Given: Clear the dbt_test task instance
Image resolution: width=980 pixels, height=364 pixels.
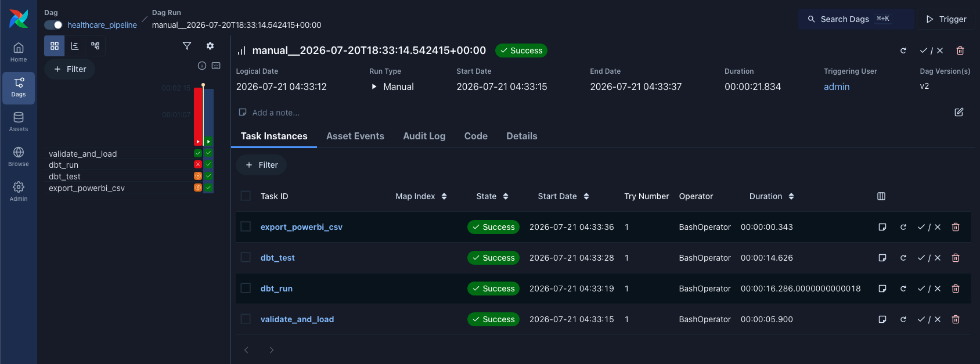Looking at the screenshot, I should (903, 258).
